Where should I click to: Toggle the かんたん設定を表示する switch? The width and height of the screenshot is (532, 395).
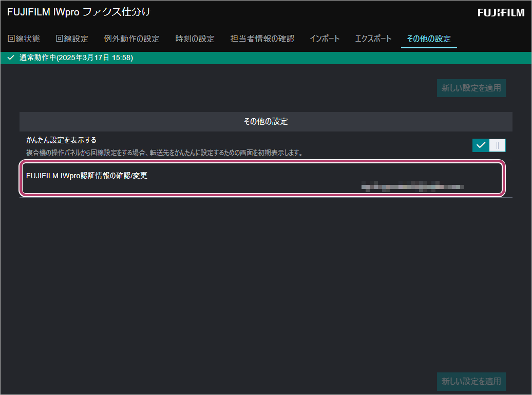488,145
